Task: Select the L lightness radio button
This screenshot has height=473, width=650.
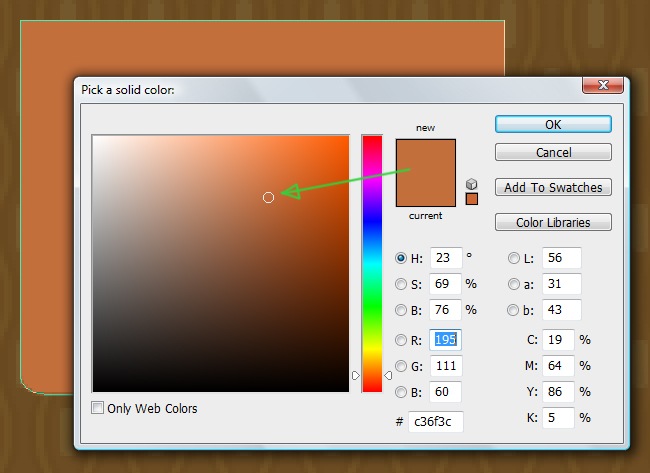Action: [x=514, y=257]
